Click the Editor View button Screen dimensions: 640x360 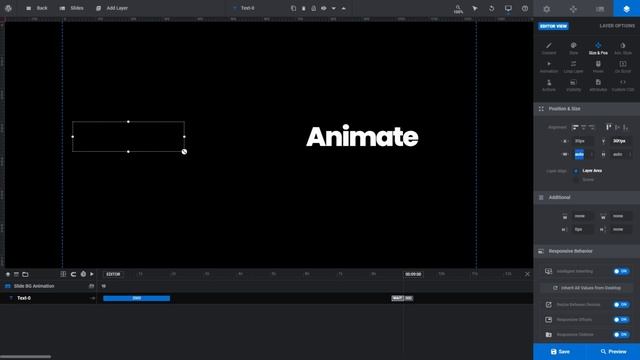(x=553, y=26)
